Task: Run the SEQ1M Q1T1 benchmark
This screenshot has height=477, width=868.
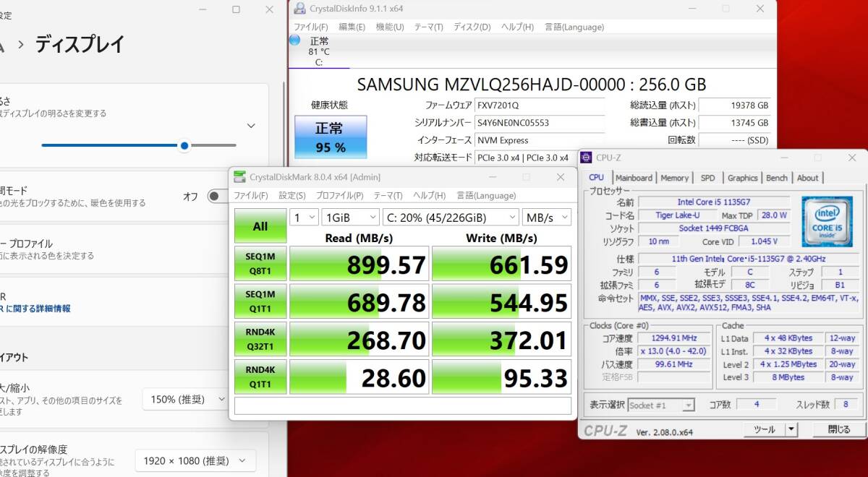Action: point(260,301)
